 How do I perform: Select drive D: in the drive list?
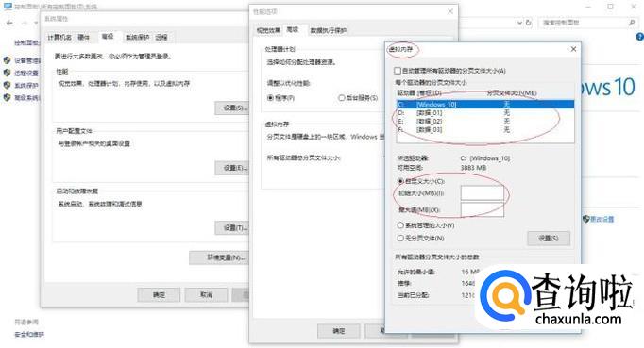pyautogui.click(x=484, y=112)
